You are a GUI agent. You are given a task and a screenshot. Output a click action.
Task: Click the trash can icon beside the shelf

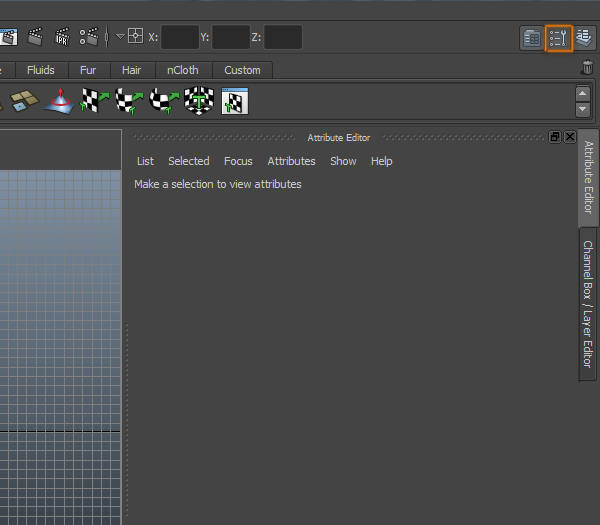[587, 69]
